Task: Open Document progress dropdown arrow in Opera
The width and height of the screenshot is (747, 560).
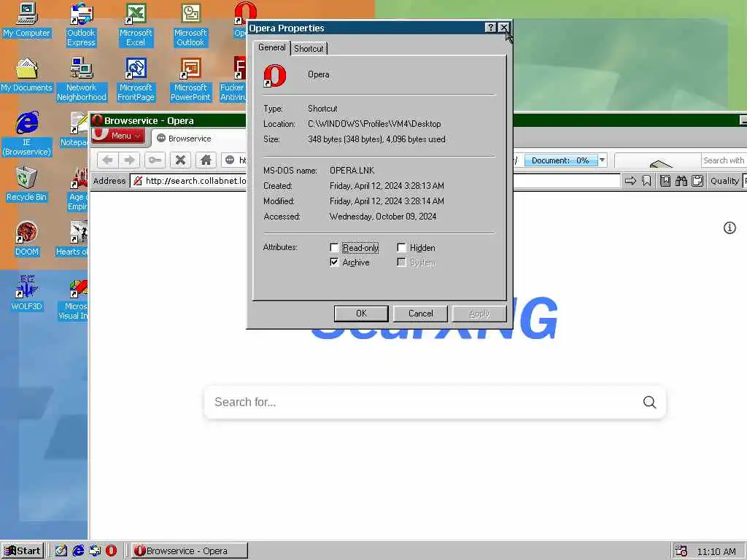Action: 602,160
